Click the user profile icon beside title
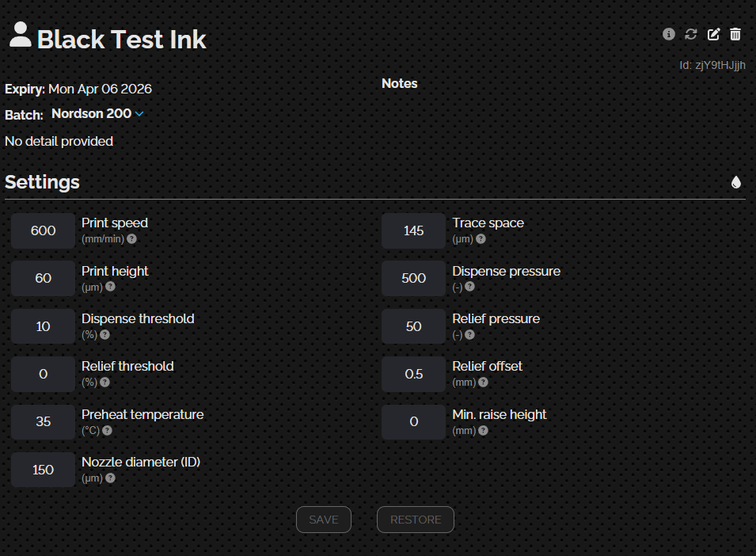 [x=20, y=35]
